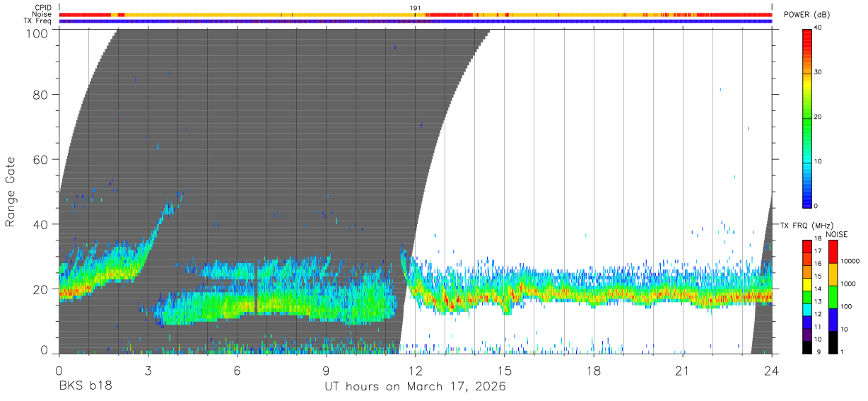Click the blue TX frequency strip at the plot top
This screenshot has width=868, height=401.
click(x=416, y=21)
